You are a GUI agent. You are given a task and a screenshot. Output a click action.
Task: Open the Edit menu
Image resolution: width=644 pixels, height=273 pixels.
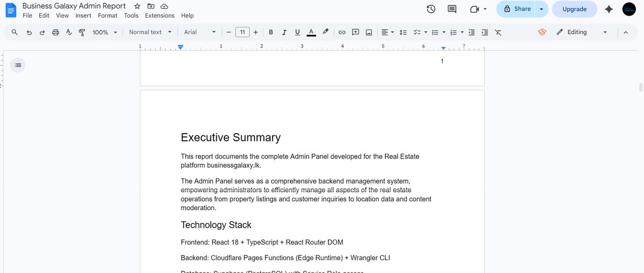44,16
